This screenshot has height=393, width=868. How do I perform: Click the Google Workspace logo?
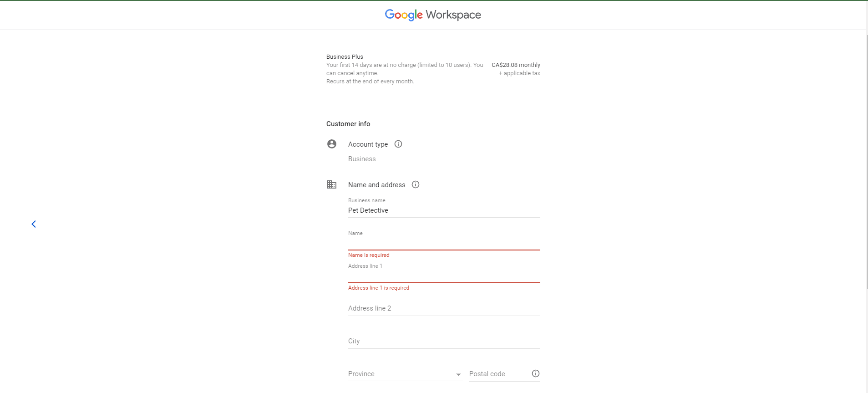point(432,15)
